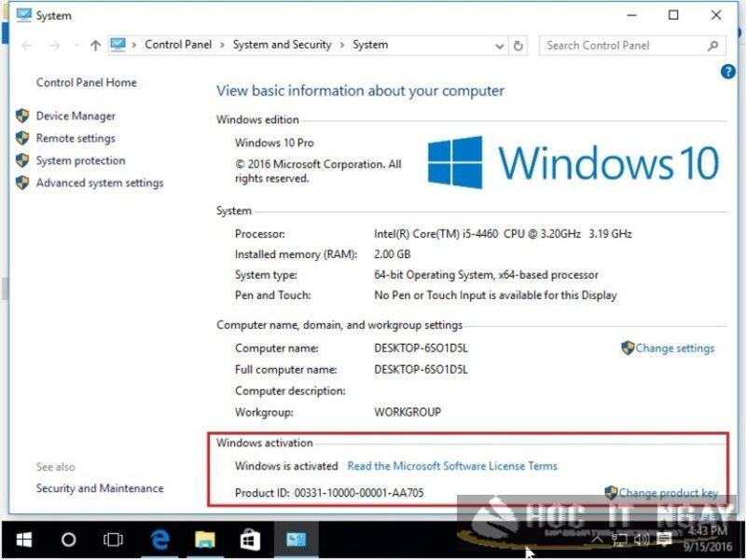746x560 pixels.
Task: Open File Explorer from taskbar
Action: coord(205,540)
